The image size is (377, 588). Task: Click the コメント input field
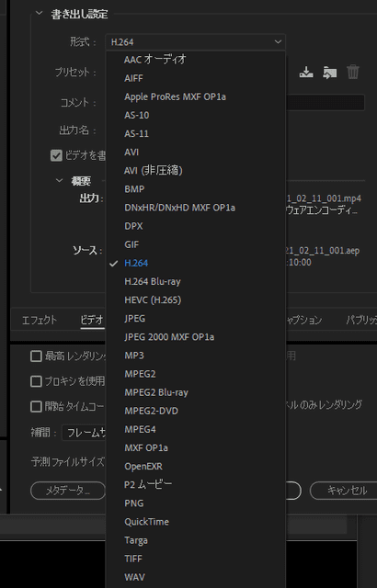[x=326, y=102]
